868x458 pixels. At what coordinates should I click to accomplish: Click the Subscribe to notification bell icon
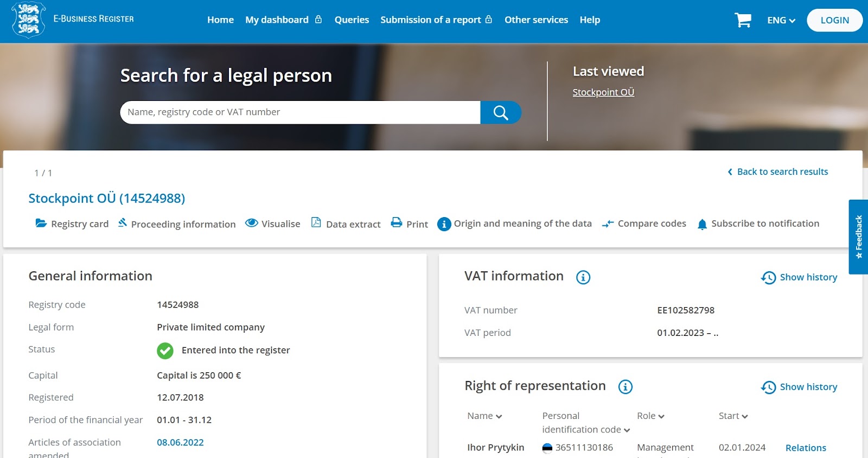(702, 224)
